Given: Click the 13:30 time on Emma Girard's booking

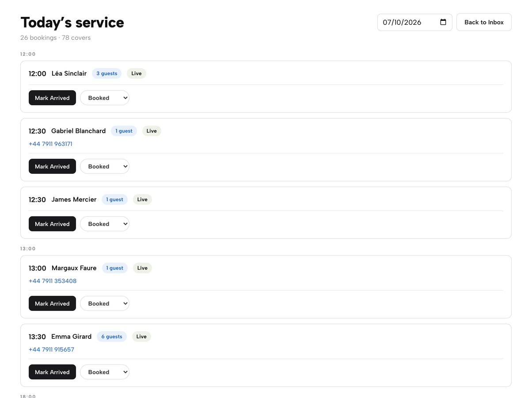Looking at the screenshot, I should point(37,337).
